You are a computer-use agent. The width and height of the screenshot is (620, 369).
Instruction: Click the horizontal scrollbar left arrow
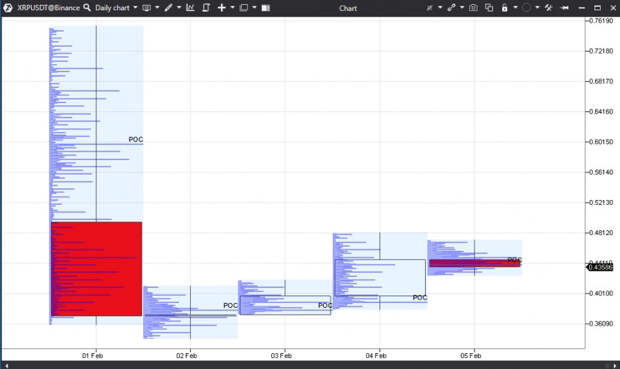6,365
